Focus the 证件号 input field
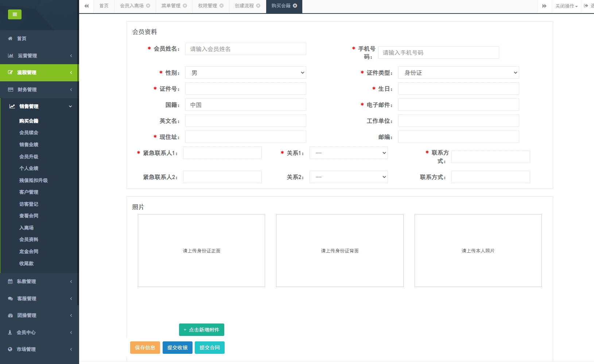594x364 pixels. tap(245, 89)
